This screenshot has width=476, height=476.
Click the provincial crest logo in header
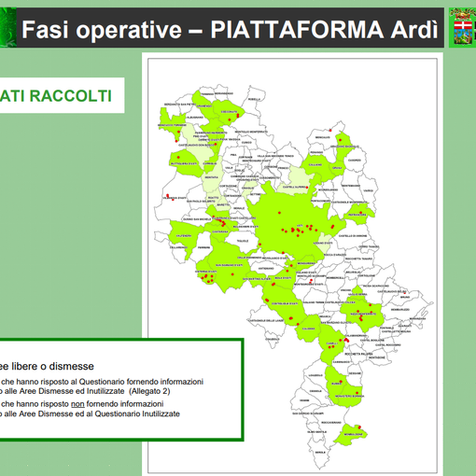(462, 28)
